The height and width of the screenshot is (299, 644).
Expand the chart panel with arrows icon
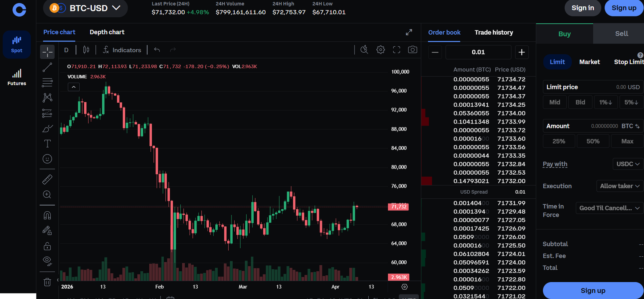coord(409,32)
